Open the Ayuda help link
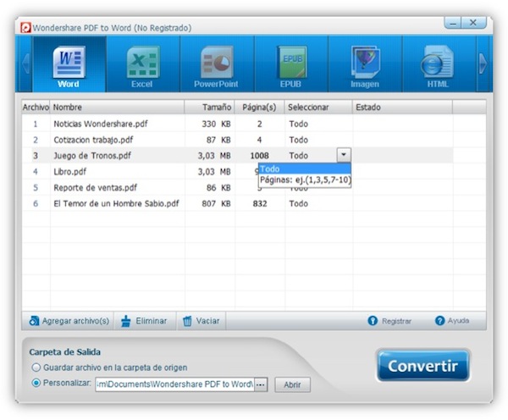 click(452, 321)
